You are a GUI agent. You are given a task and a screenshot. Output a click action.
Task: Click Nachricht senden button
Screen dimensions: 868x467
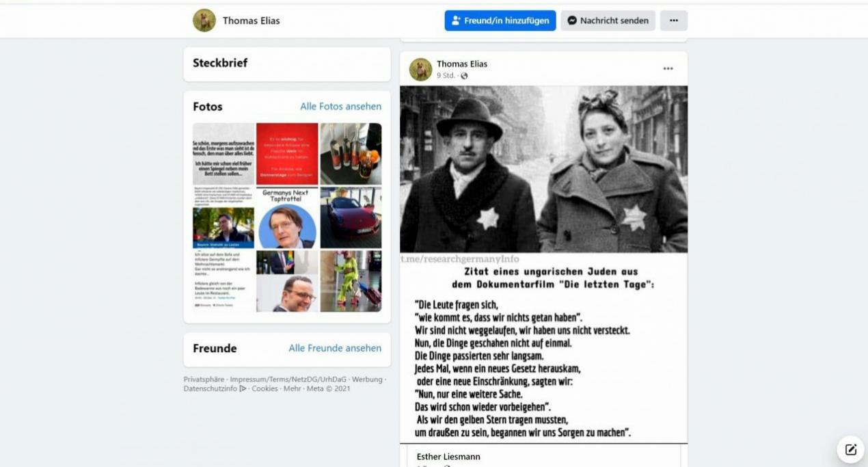click(x=608, y=21)
